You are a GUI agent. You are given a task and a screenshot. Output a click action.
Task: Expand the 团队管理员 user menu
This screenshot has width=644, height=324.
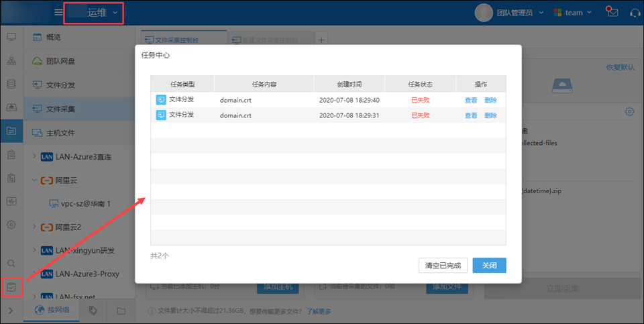(503, 13)
